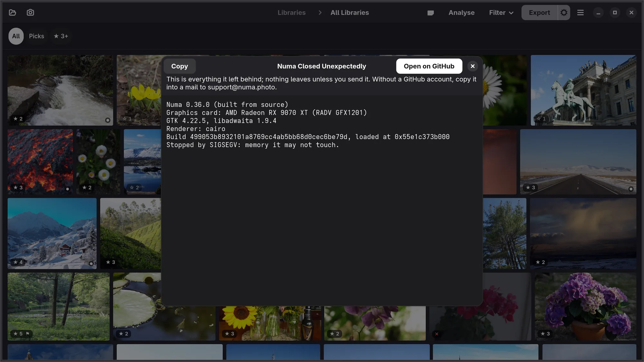Select the desert road photo
The height and width of the screenshot is (362, 644).
(x=578, y=162)
